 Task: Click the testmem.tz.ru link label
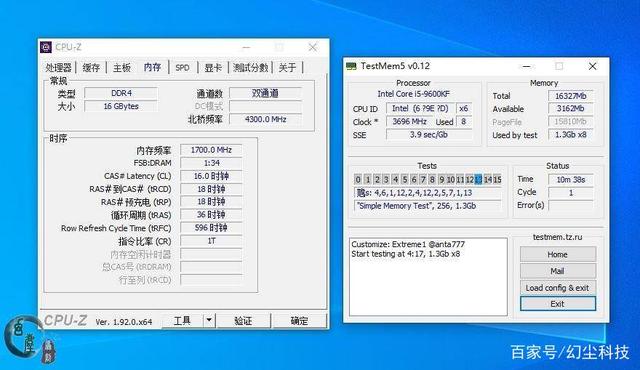pos(558,237)
